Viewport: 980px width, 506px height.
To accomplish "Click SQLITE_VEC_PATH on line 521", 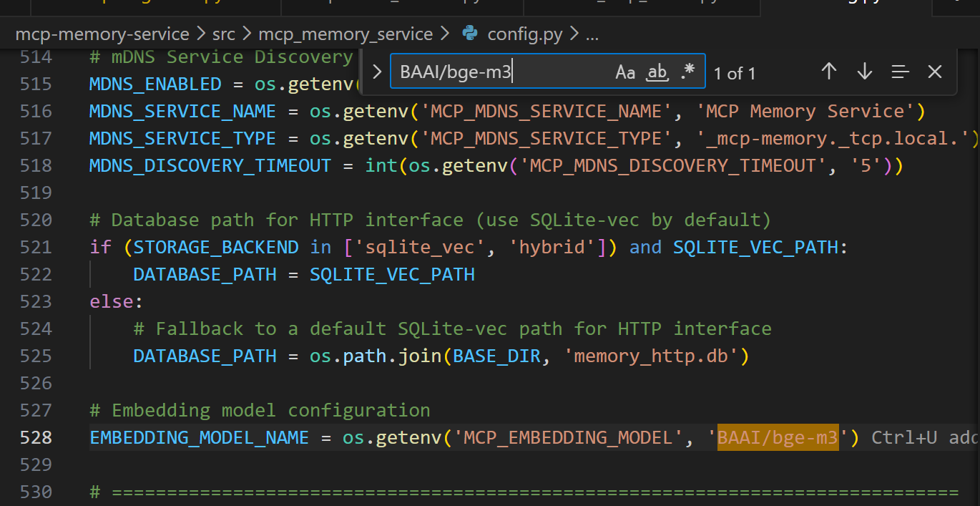I will point(755,247).
